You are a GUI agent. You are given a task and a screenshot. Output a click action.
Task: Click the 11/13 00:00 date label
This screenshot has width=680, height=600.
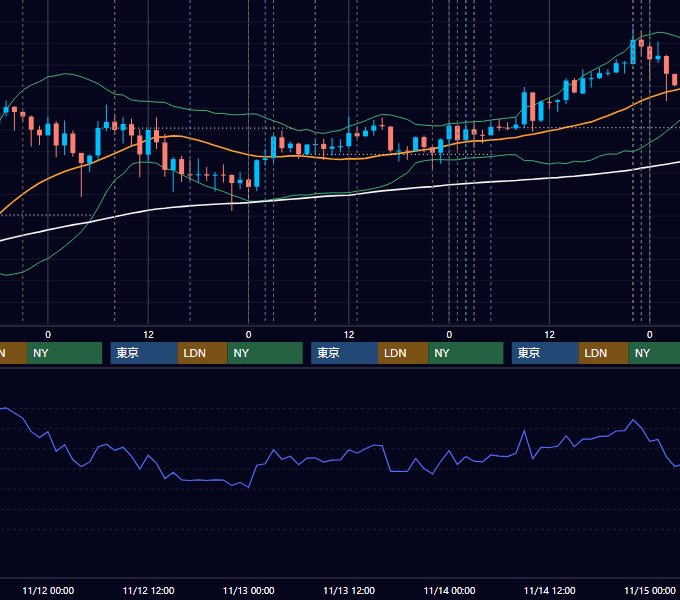tap(248, 590)
